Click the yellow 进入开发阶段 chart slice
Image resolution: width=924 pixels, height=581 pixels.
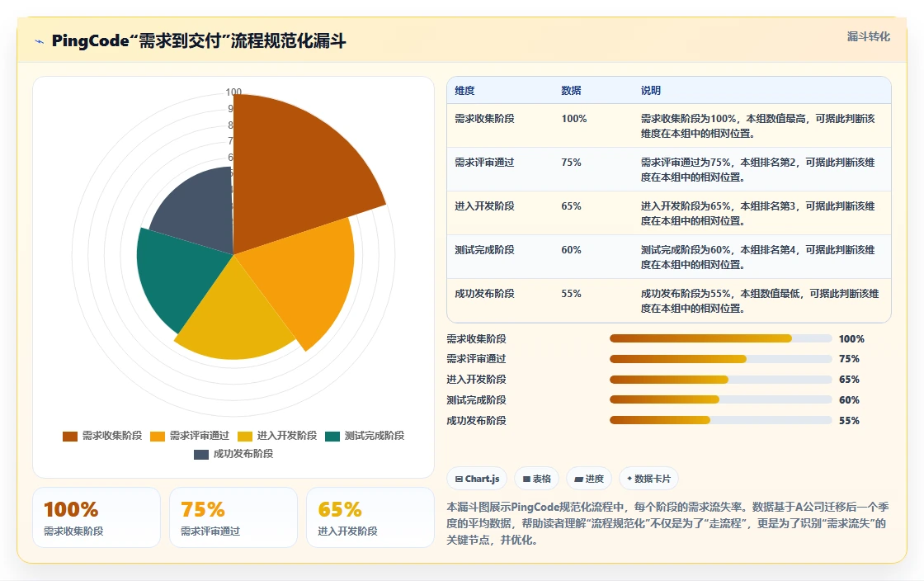point(236,319)
